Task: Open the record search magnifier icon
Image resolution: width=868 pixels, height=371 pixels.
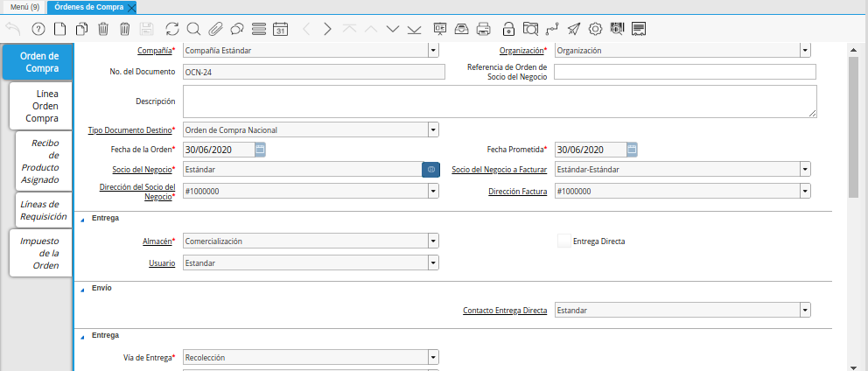Action: tap(193, 29)
